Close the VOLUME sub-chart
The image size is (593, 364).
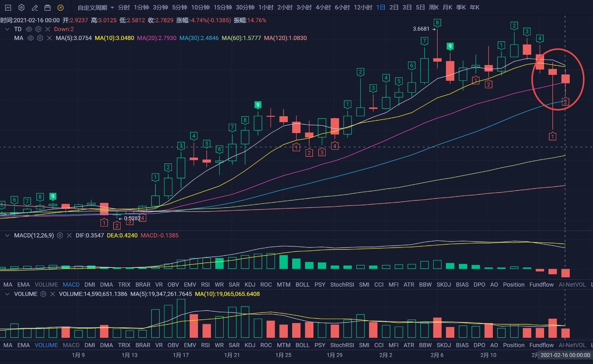pyautogui.click(x=52, y=294)
